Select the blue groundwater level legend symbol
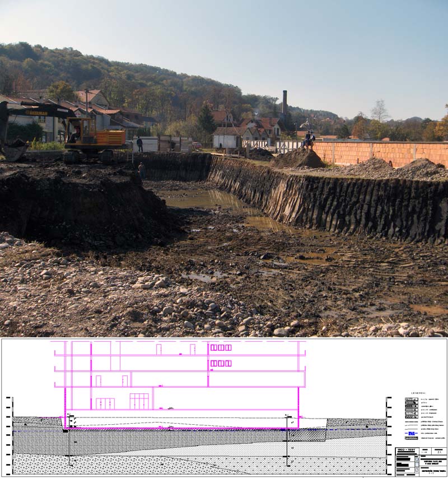Image resolution: width=448 pixels, height=478 pixels. coord(411,433)
